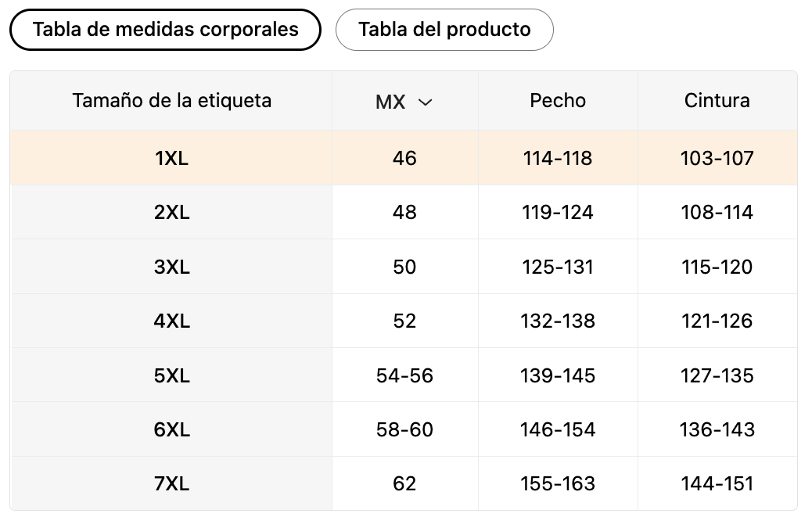The image size is (812, 524).
Task: Click the Pecho column header
Action: 558,100
